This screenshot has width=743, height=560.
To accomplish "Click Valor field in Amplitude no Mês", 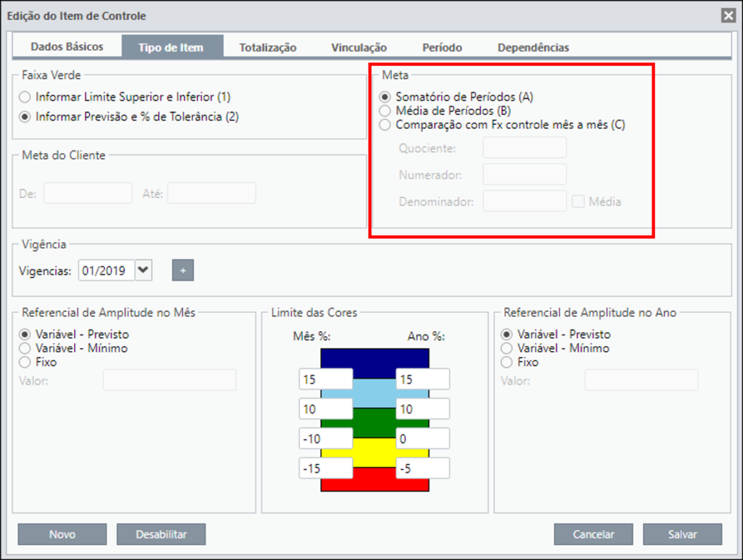I will pyautogui.click(x=170, y=380).
